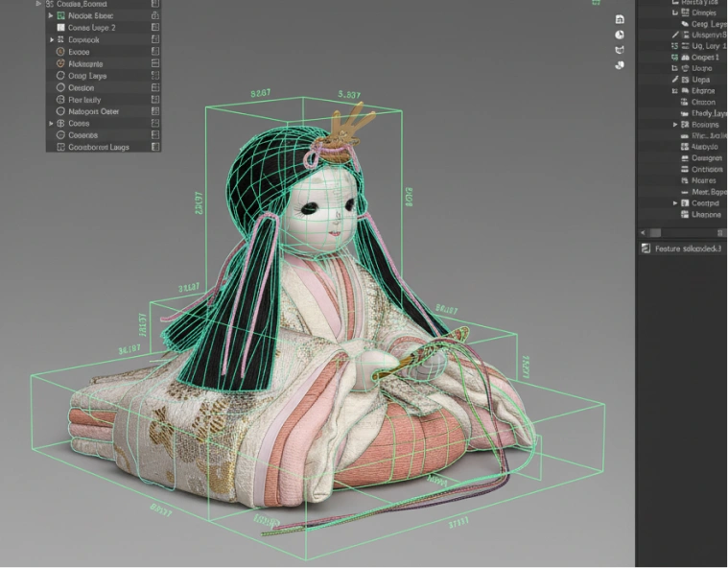
Task: Click the icon left of Feature selection
Action: 646,248
